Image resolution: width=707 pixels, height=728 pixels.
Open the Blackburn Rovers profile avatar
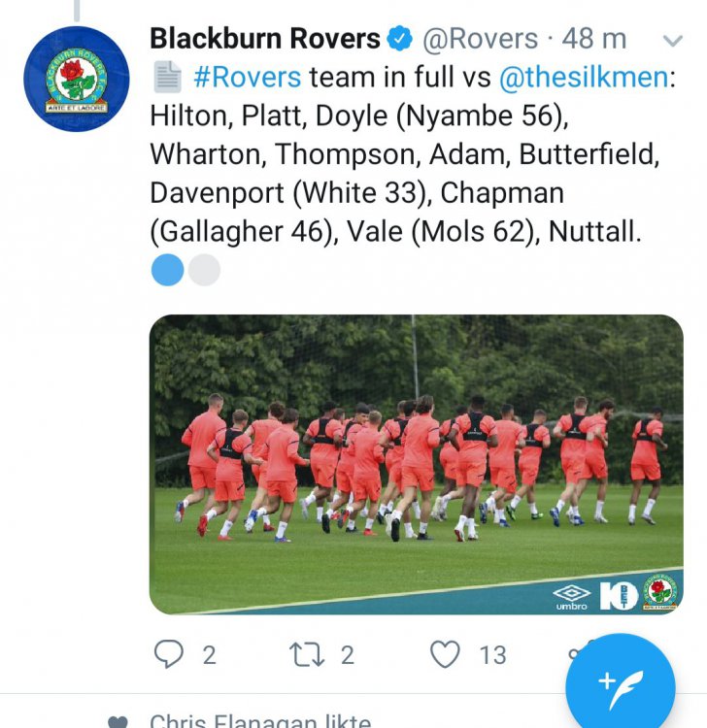click(x=76, y=79)
